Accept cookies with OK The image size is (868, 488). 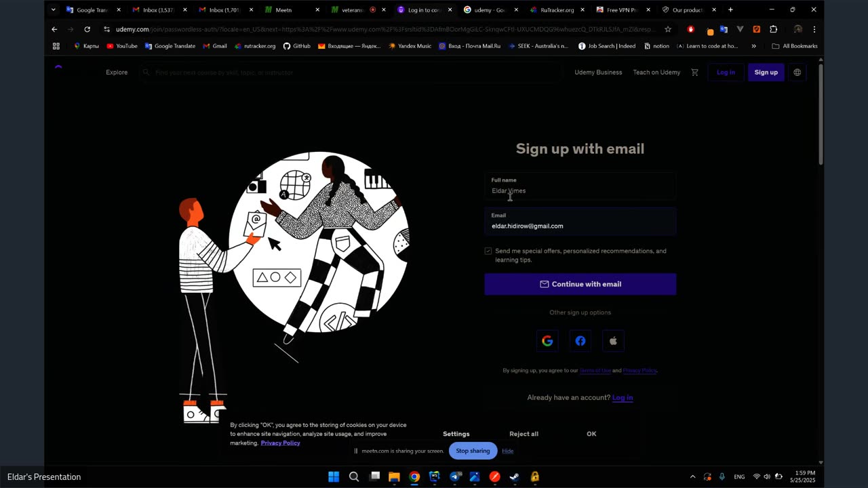click(x=591, y=434)
